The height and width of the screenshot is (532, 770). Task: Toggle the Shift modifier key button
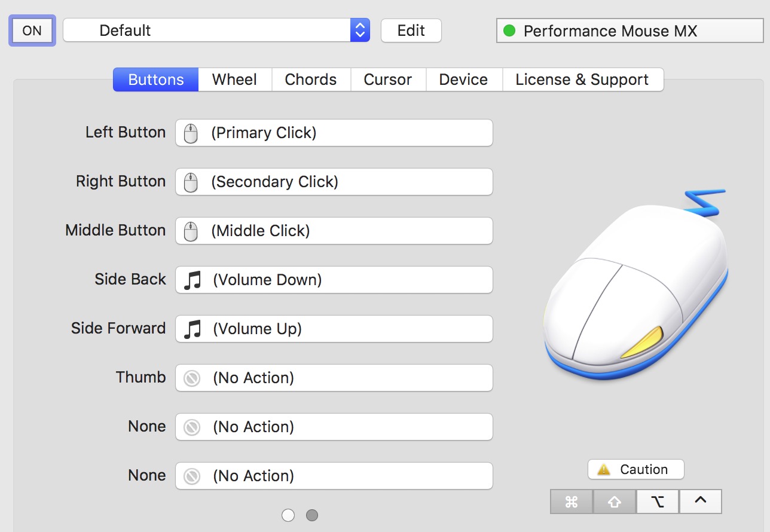click(615, 502)
